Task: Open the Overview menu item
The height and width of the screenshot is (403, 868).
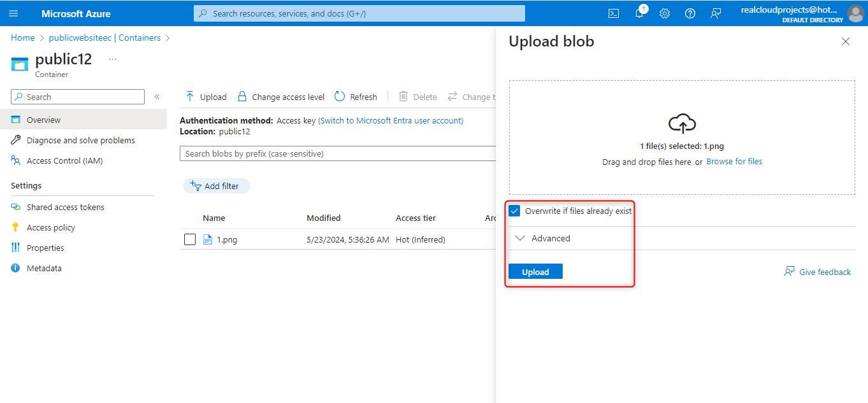Action: coord(83,120)
